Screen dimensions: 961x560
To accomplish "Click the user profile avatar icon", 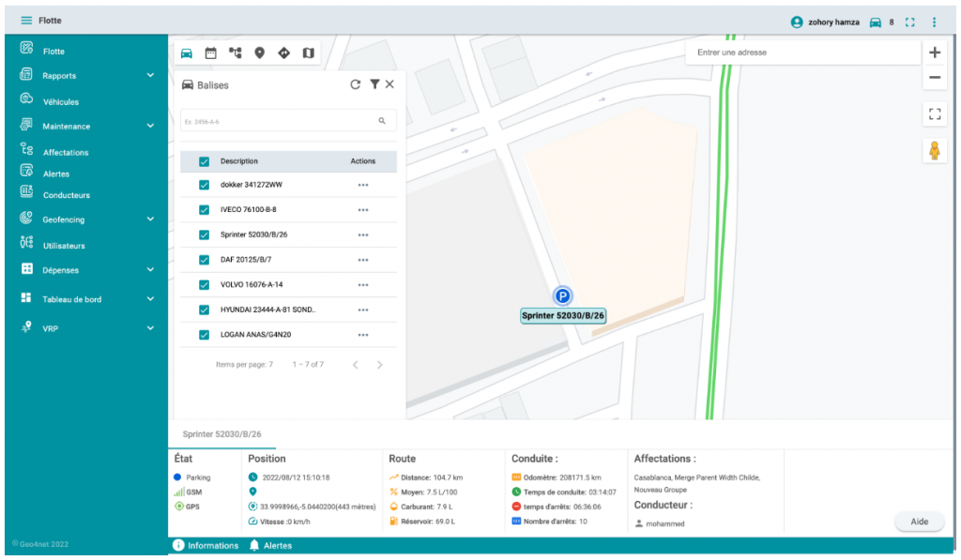I will click(x=796, y=23).
